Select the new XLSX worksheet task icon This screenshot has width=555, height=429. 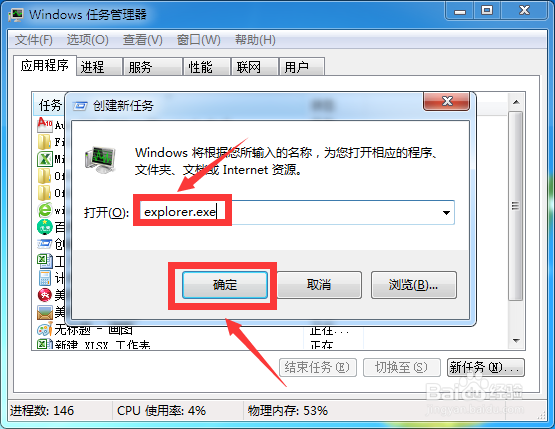[x=44, y=344]
